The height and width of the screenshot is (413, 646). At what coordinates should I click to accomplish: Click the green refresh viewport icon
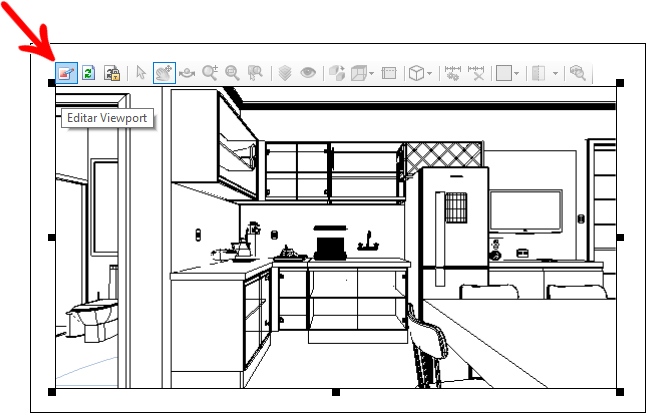(x=89, y=73)
